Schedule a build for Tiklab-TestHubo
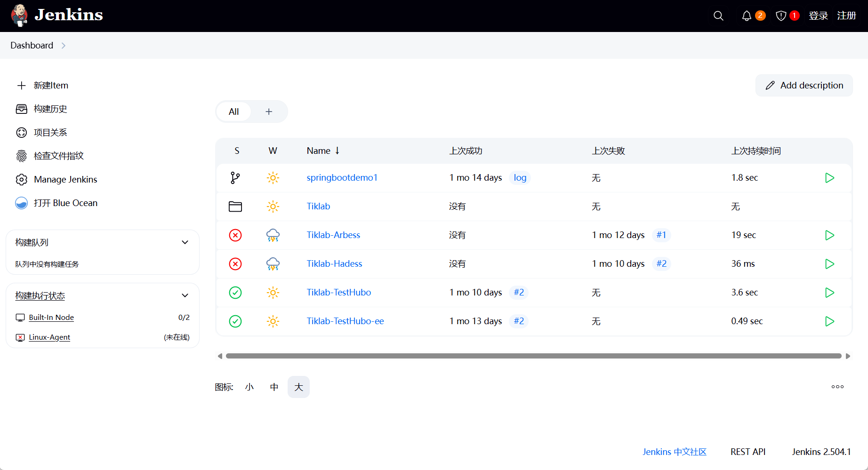Image resolution: width=868 pixels, height=470 pixels. click(x=830, y=293)
